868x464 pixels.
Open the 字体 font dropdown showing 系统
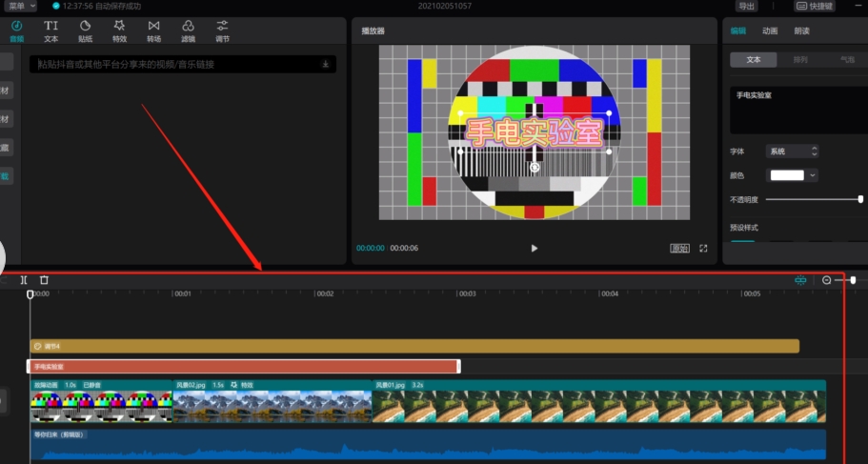click(x=792, y=151)
